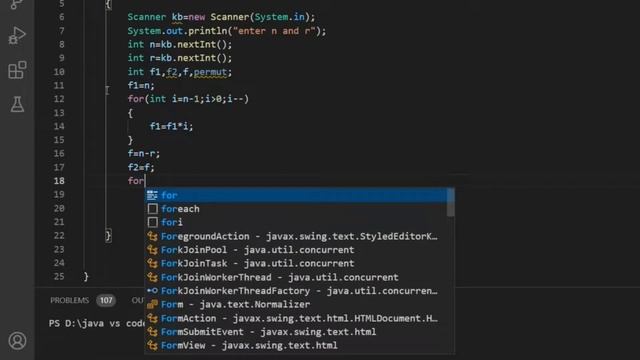640x360 pixels.
Task: Click the ForkJoinPool class icon
Action: (152, 250)
